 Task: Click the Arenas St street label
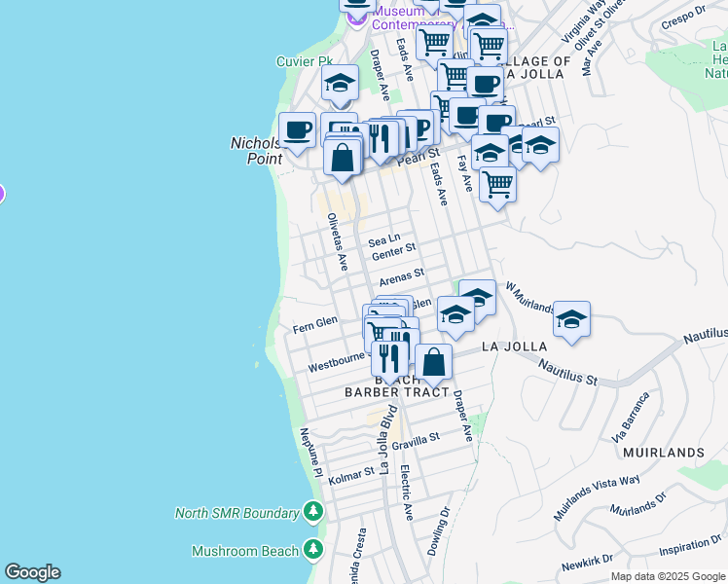(x=402, y=277)
